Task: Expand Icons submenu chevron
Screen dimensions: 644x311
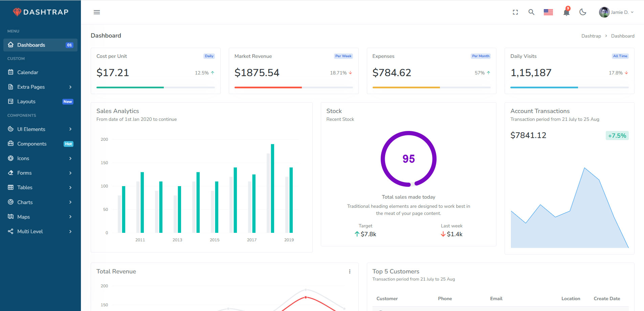Action: 70,158
